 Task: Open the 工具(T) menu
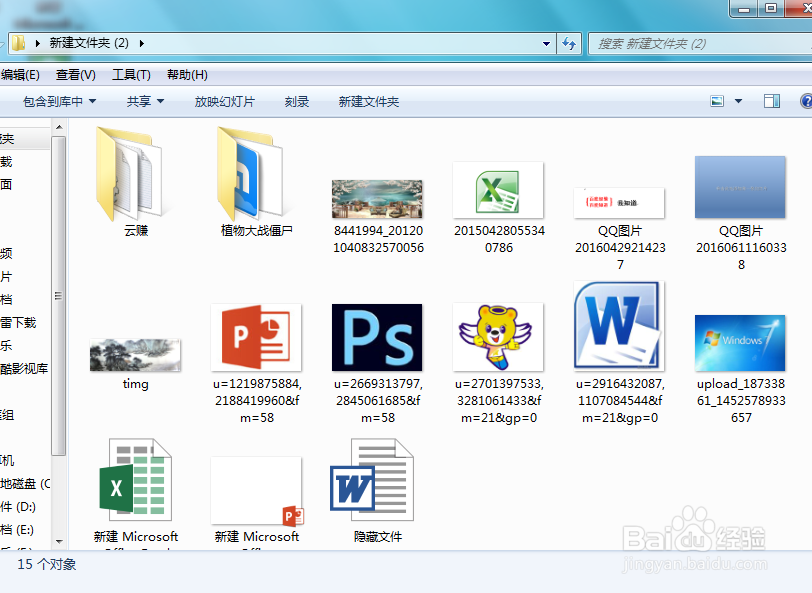click(131, 75)
